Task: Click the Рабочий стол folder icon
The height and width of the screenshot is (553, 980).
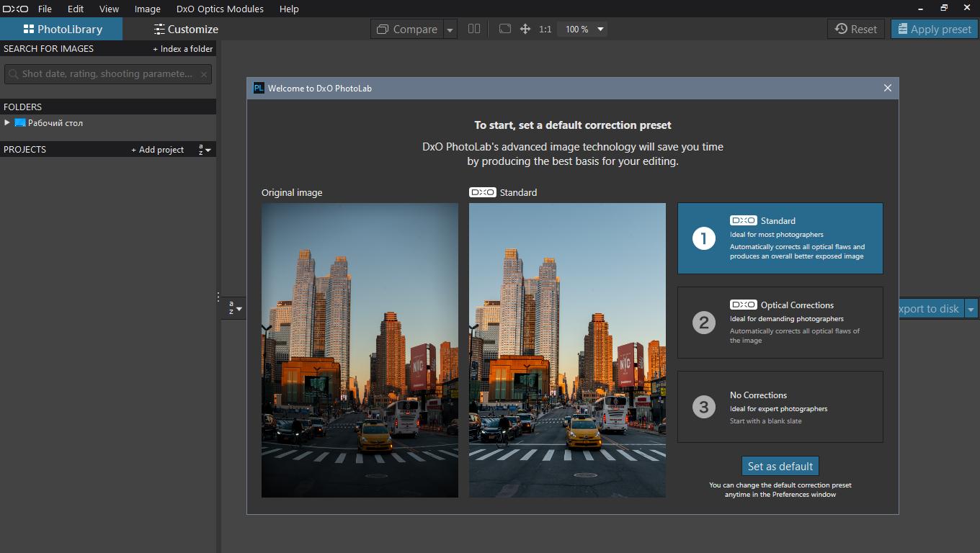Action: click(20, 123)
